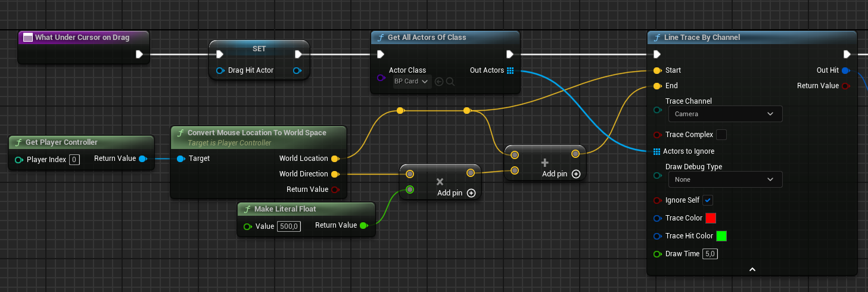Image resolution: width=868 pixels, height=292 pixels.
Task: Open the Draw Debug Type dropdown
Action: point(724,179)
